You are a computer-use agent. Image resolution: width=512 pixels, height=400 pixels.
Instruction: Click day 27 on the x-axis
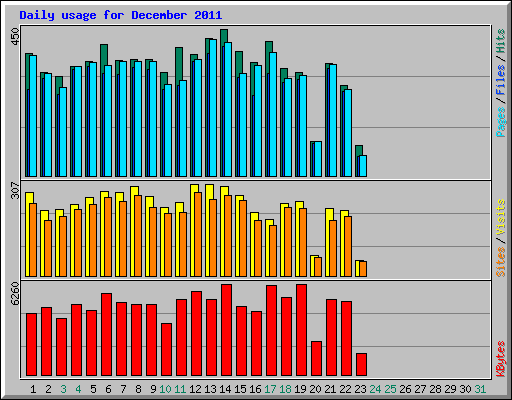click(x=420, y=389)
